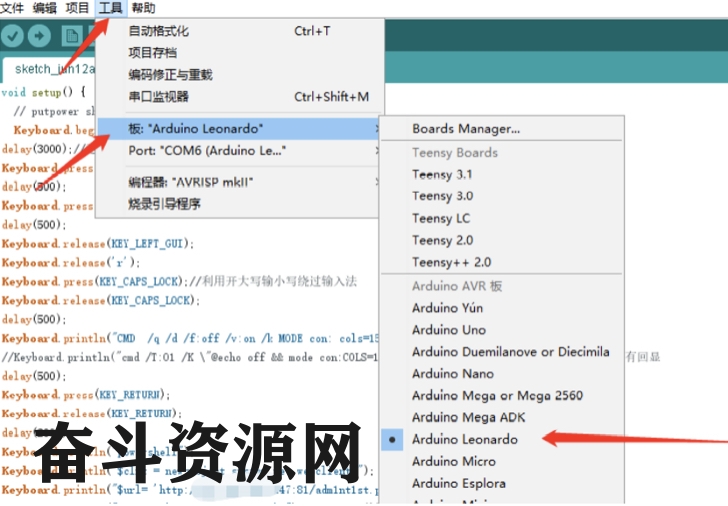This screenshot has height=506, width=728.
Task: Open Boards Manager...
Action: [x=501, y=129]
